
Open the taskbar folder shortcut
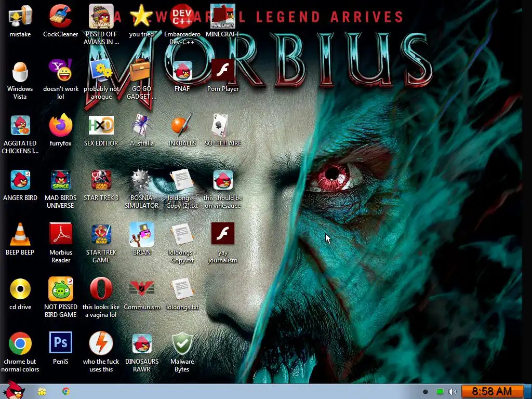pyautogui.click(x=42, y=392)
